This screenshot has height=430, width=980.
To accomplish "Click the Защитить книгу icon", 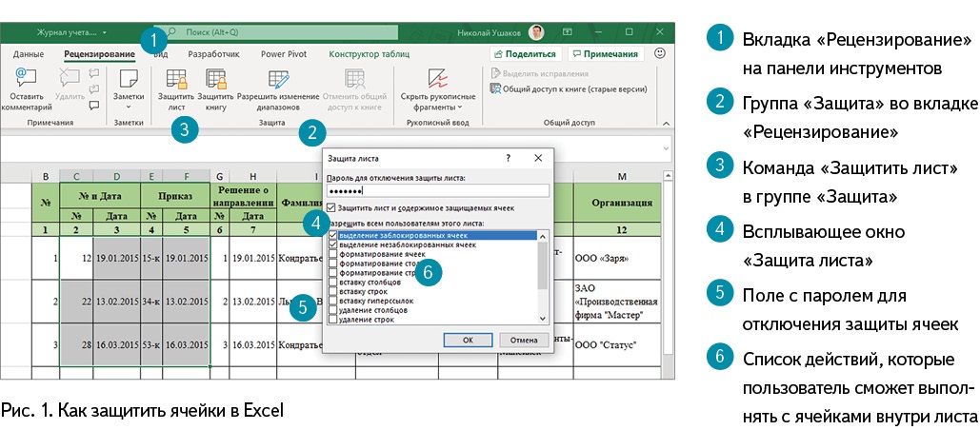I will [215, 80].
